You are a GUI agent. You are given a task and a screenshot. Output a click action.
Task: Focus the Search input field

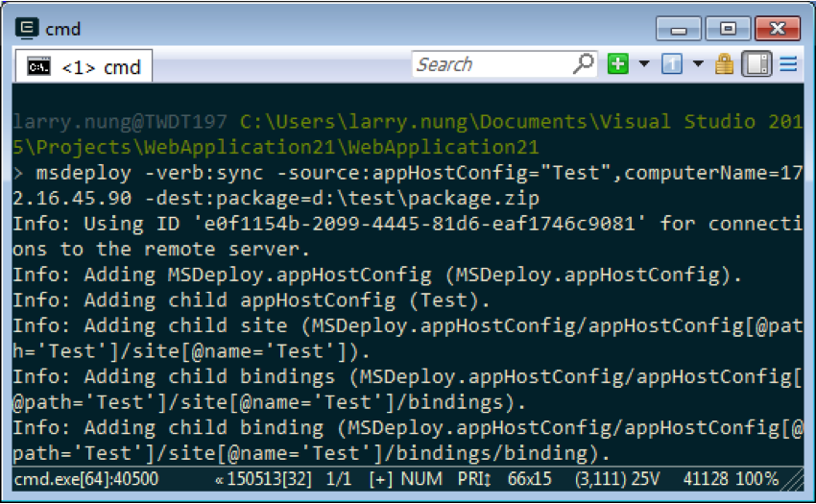(x=492, y=64)
